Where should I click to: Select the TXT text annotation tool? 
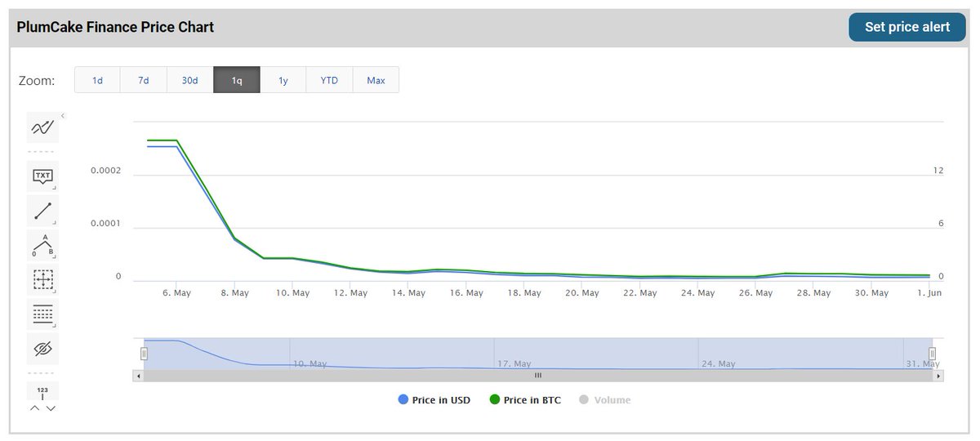pos(42,176)
